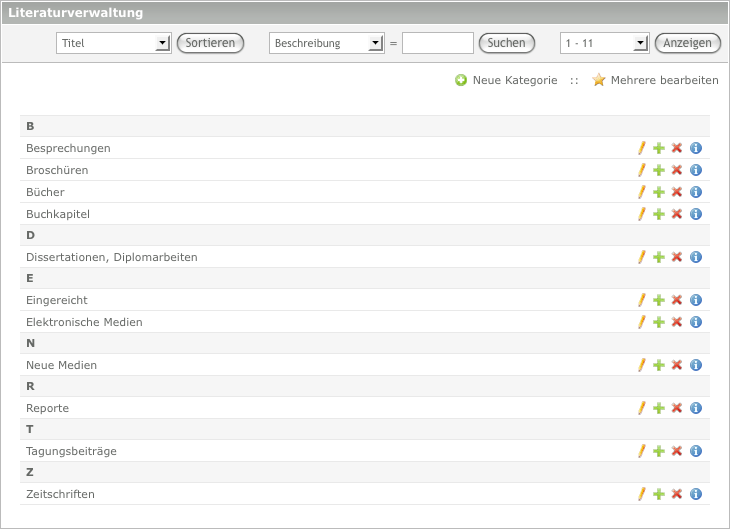Viewport: 730px width, 529px height.
Task: Remove Tagungsbeiträge with the red X icon
Action: click(677, 451)
